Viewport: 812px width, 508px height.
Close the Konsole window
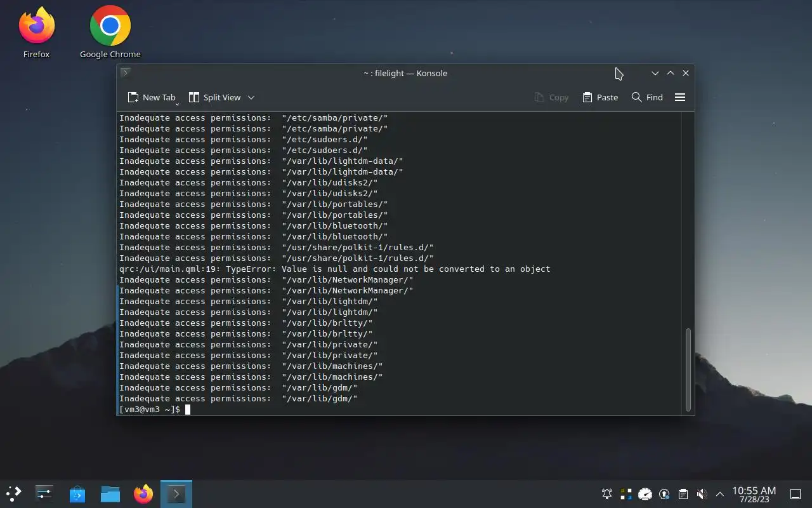tap(686, 73)
